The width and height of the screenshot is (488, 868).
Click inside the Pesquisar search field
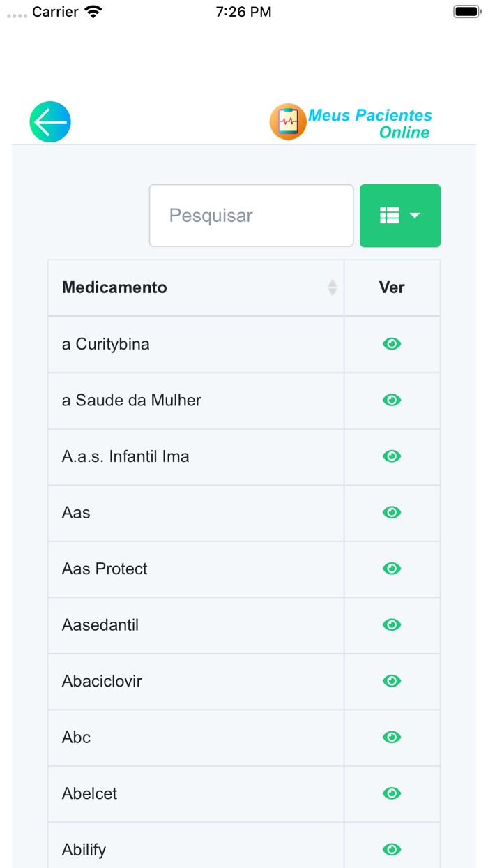[251, 216]
